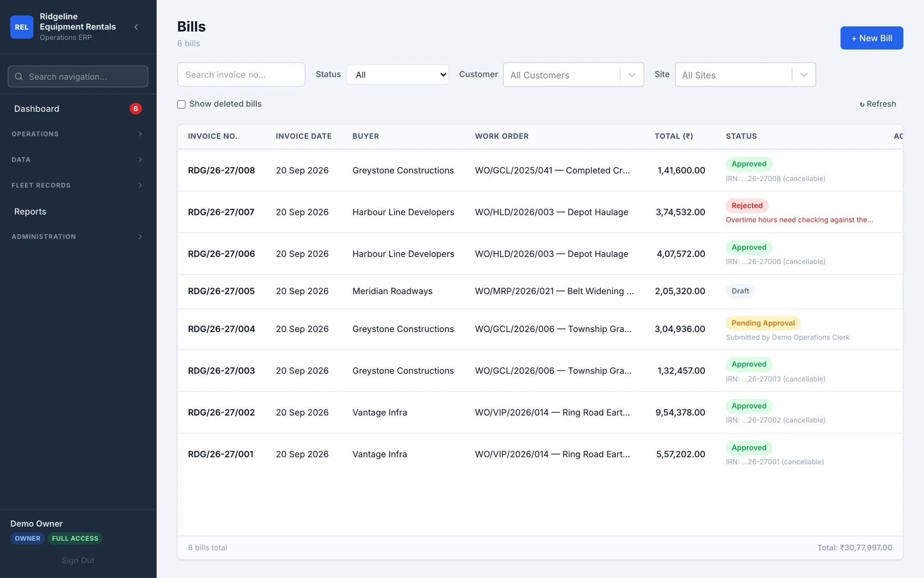Click the Meridian Roadways buyer cell
This screenshot has height=578, width=924.
click(x=392, y=291)
